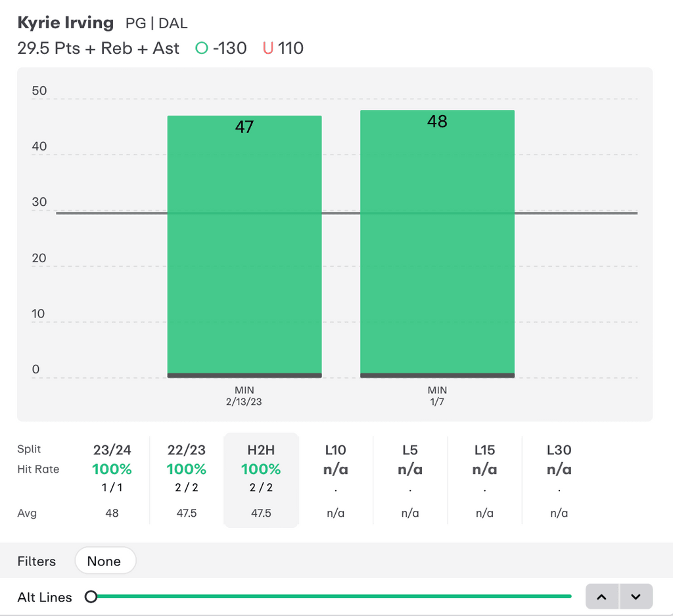Click the Hit Rate row label
This screenshot has width=673, height=616.
coord(38,469)
